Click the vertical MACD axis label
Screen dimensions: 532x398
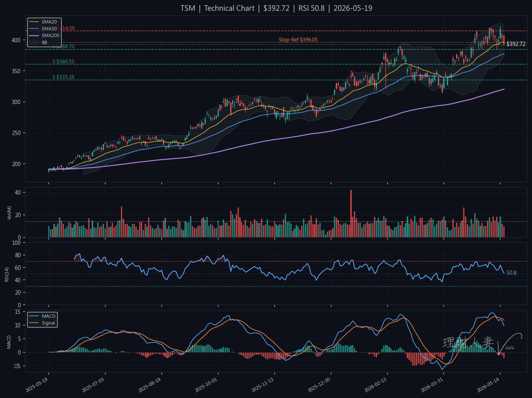(9, 342)
